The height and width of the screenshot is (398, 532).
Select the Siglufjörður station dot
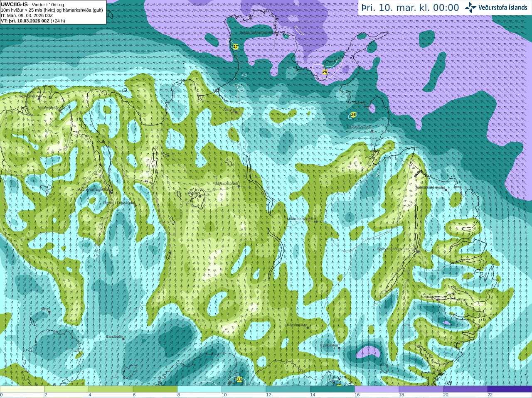pyautogui.click(x=39, y=98)
